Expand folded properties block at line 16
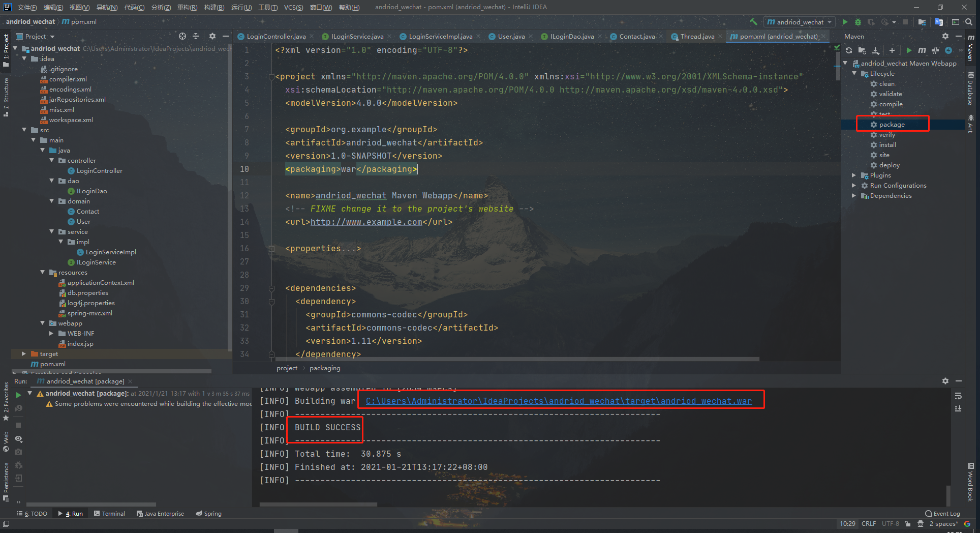The image size is (980, 533). pos(272,249)
